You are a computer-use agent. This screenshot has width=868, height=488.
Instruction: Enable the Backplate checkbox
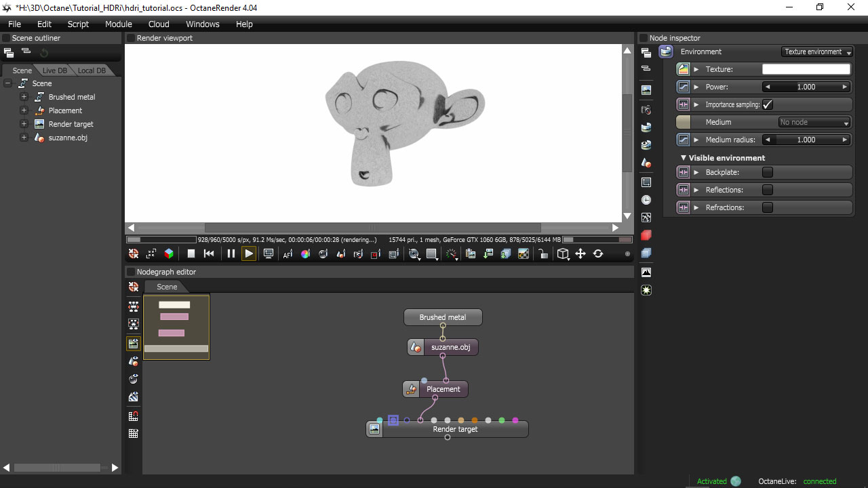(x=768, y=172)
